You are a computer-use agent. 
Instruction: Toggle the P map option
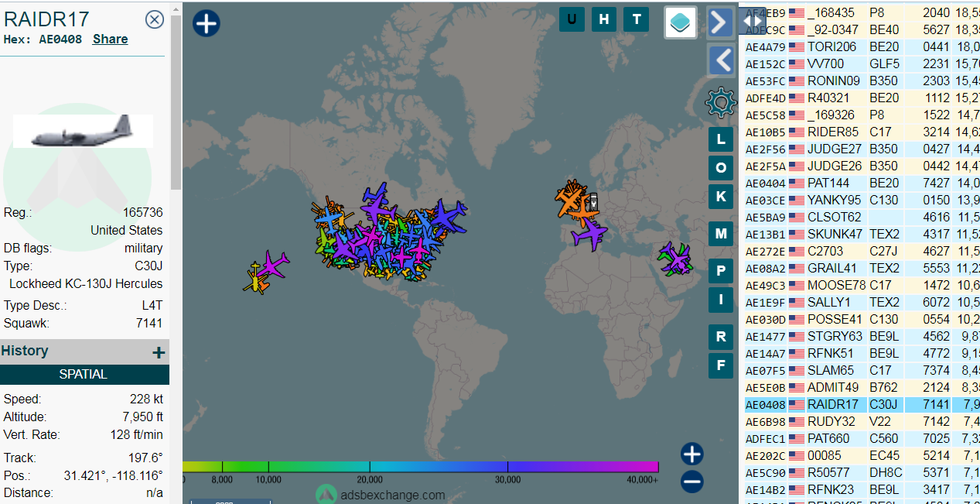pos(721,270)
